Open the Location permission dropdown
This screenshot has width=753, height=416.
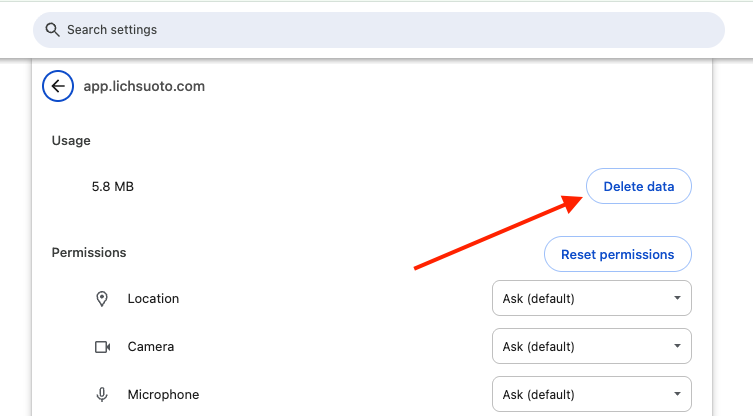(592, 298)
